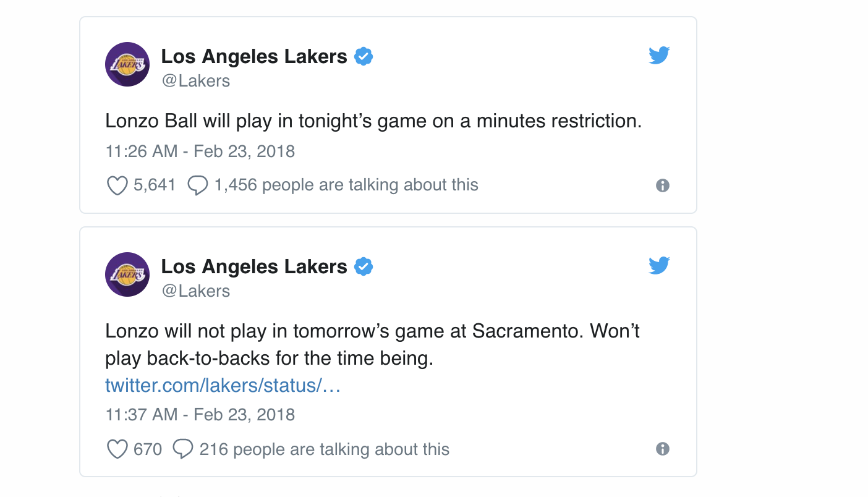Click the verified badge in the first tweet
The height and width of the screenshot is (497, 868).
pyautogui.click(x=364, y=57)
